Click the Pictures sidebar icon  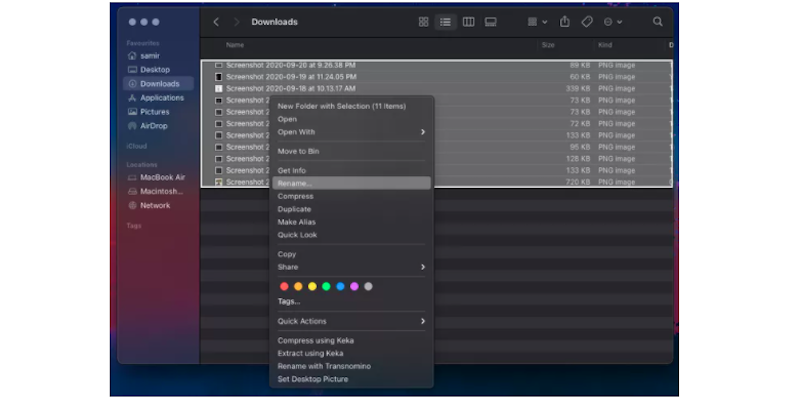coord(132,112)
